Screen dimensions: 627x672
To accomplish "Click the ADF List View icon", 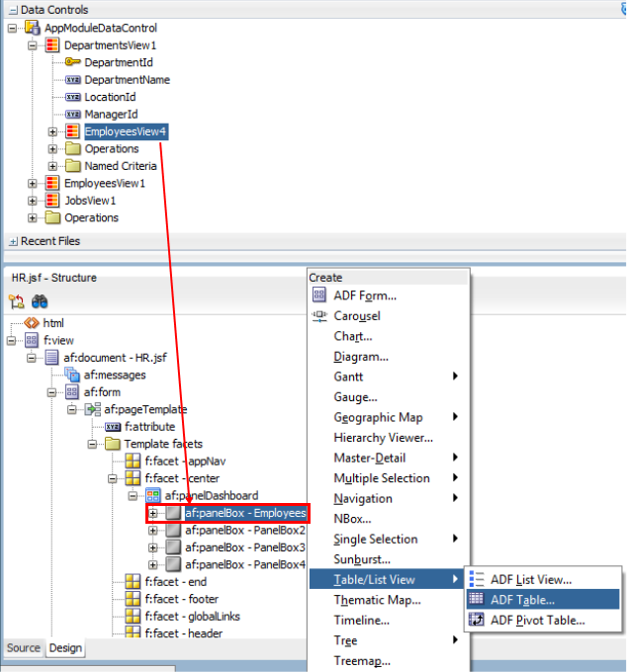I will 477,579.
